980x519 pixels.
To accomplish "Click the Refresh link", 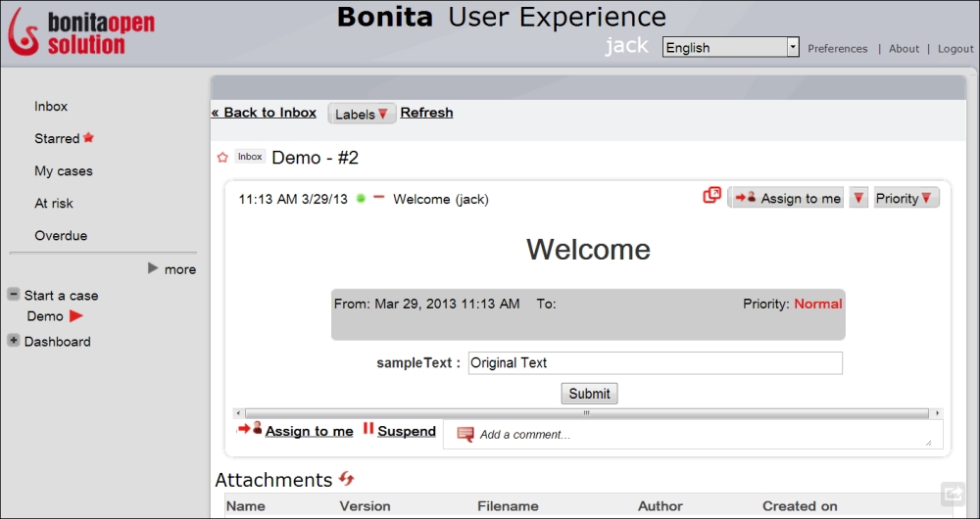I will (426, 113).
